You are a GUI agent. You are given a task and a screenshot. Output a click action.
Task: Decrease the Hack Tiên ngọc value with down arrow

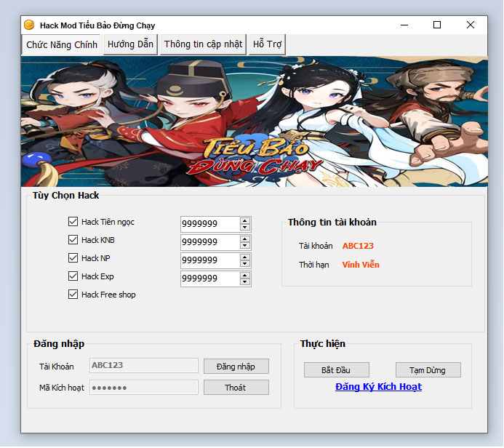pos(245,227)
